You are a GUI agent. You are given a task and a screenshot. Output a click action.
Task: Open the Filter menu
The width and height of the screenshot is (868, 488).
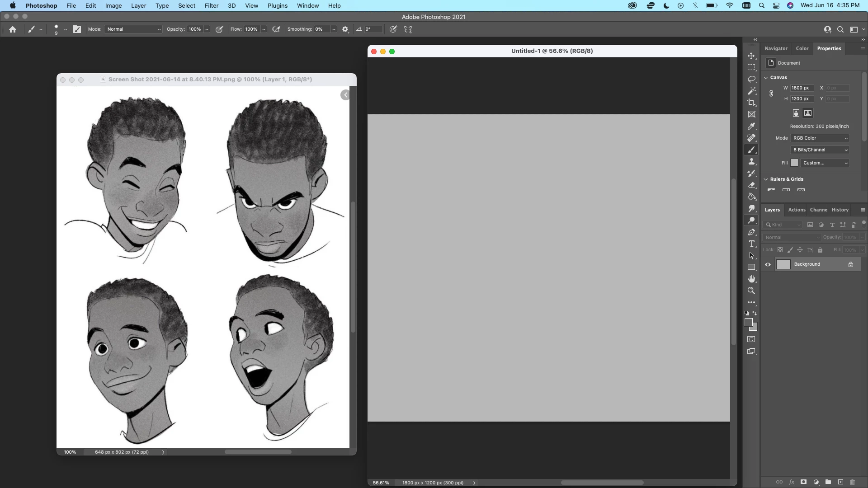(x=211, y=5)
